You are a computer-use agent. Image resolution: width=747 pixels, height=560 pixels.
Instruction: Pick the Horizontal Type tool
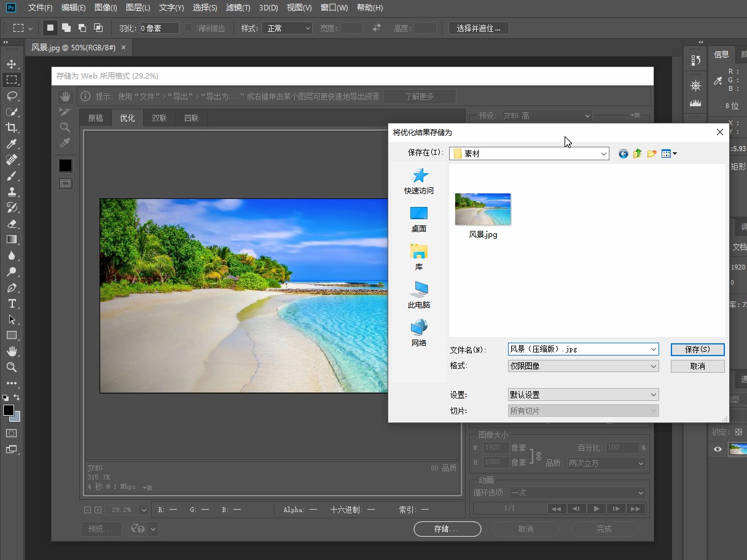tap(12, 303)
